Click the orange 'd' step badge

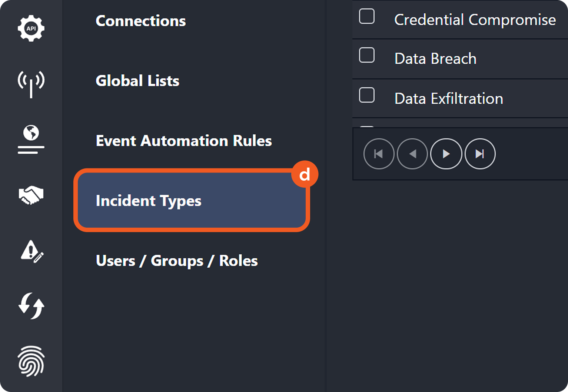coord(305,174)
